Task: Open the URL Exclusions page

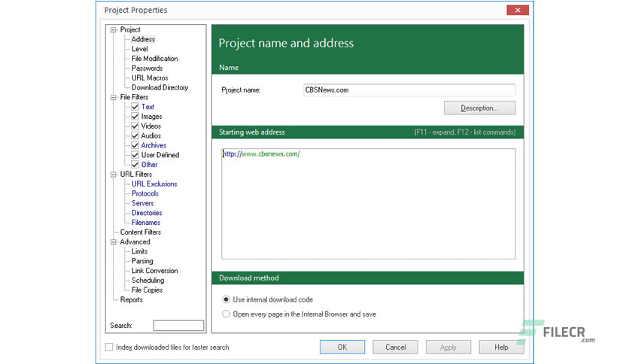Action: [x=154, y=184]
